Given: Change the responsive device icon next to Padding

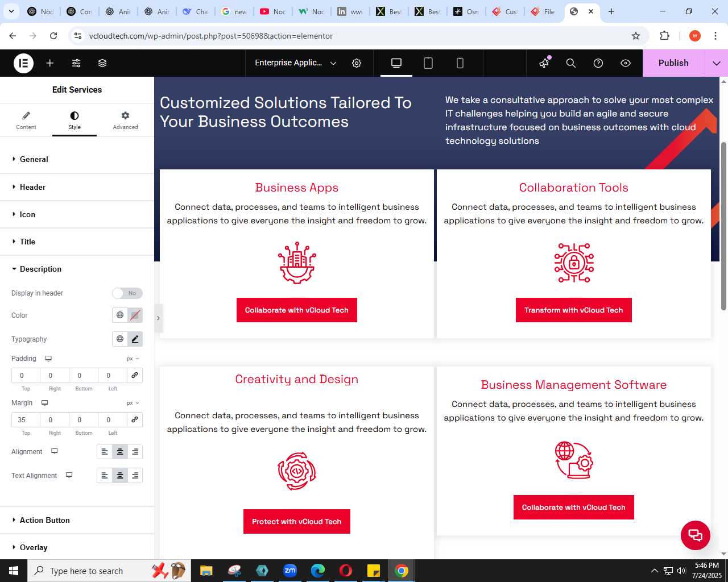Looking at the screenshot, I should (48, 359).
